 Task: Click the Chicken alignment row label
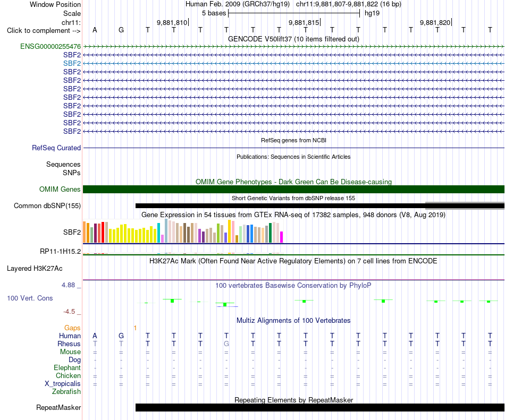click(68, 375)
